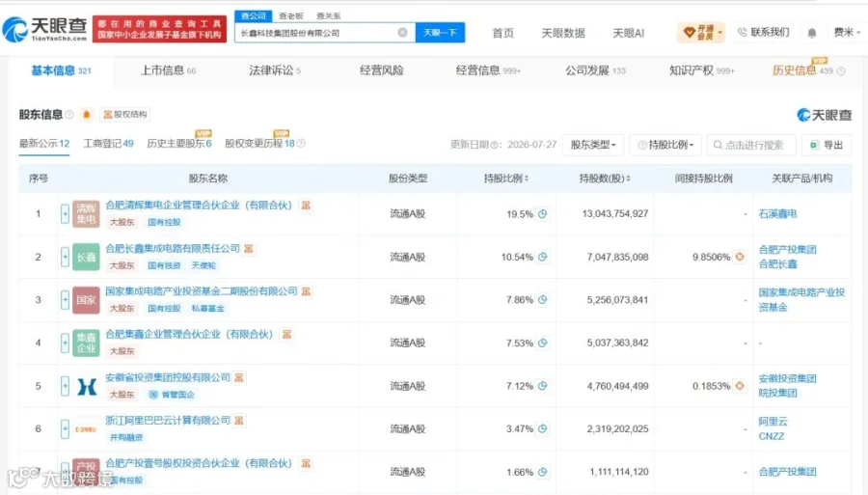Select 查关系 search mode tab

coord(328,16)
